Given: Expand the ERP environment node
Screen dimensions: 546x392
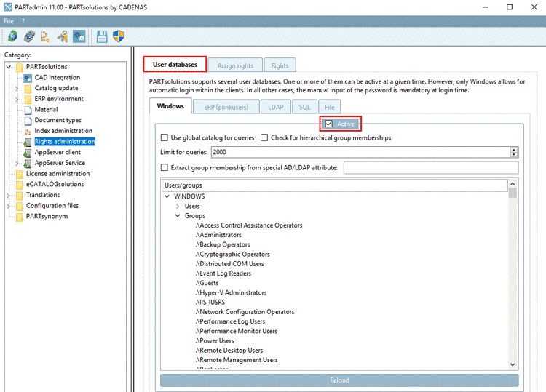Looking at the screenshot, I should [16, 100].
